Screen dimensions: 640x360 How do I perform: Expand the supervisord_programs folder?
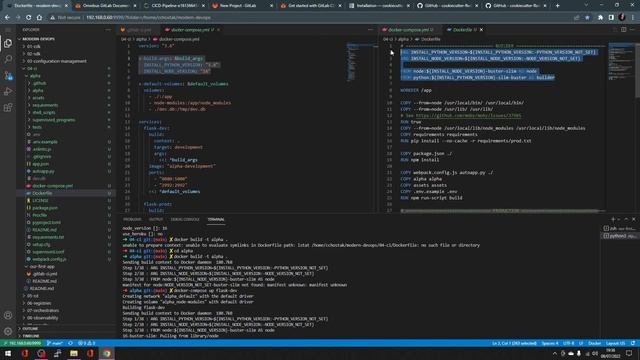point(54,120)
